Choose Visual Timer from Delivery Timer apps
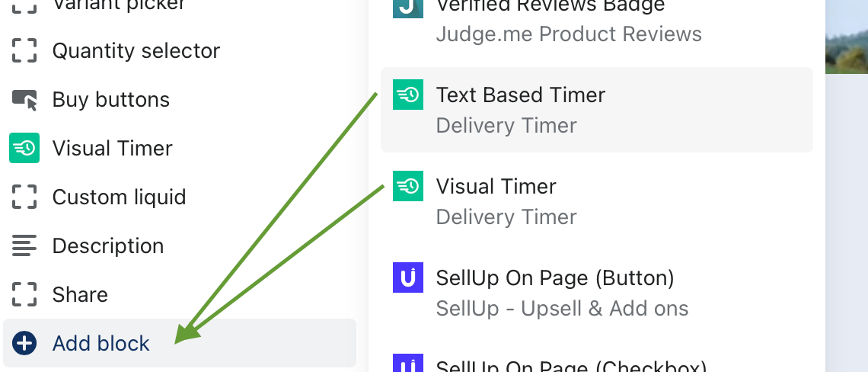Screen dimensions: 868x372 [x=597, y=201]
